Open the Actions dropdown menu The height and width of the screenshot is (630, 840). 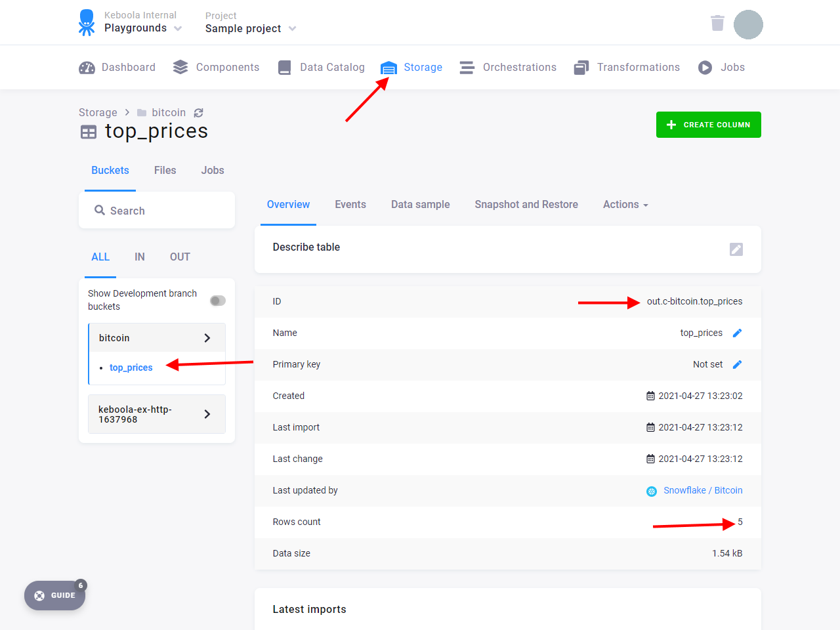coord(625,205)
